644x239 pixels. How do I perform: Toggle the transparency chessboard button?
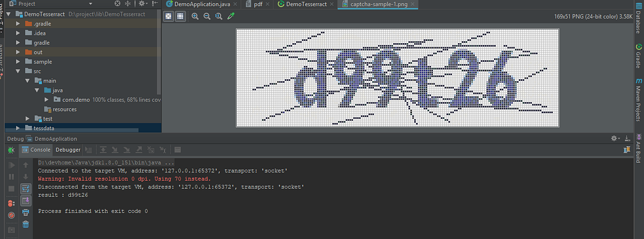coord(169,16)
